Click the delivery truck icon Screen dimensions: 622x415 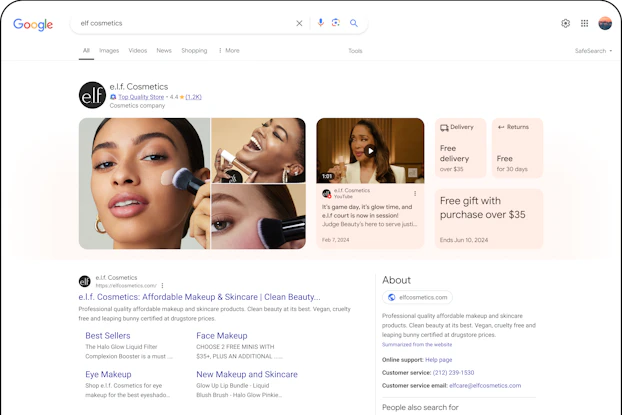(x=444, y=127)
